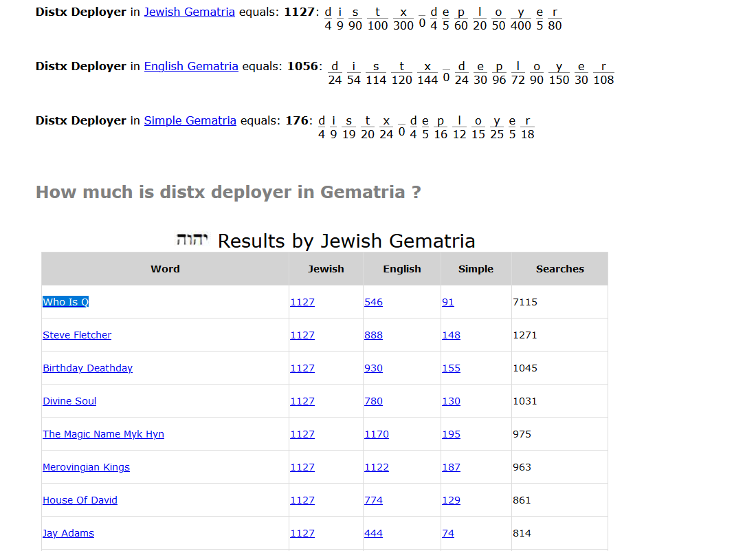Click Simple value 130 link
The width and height of the screenshot is (756, 551).
coord(452,401)
